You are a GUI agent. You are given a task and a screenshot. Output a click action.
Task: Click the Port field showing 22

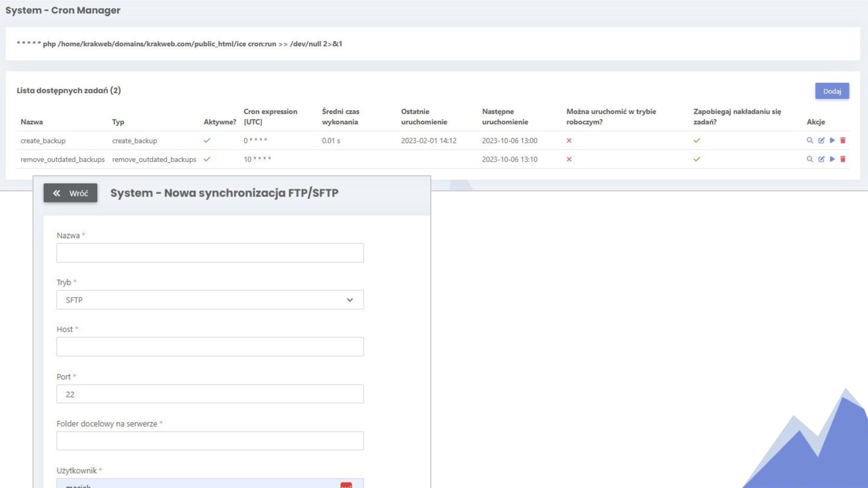tap(210, 394)
